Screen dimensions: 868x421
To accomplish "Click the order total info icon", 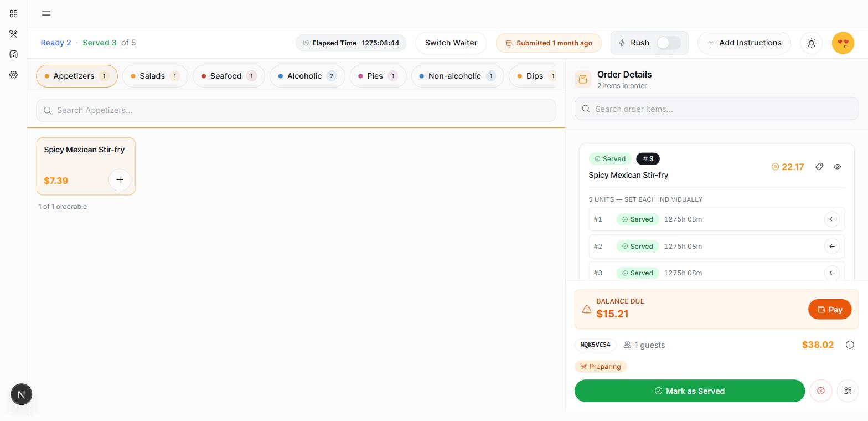I will tap(850, 345).
